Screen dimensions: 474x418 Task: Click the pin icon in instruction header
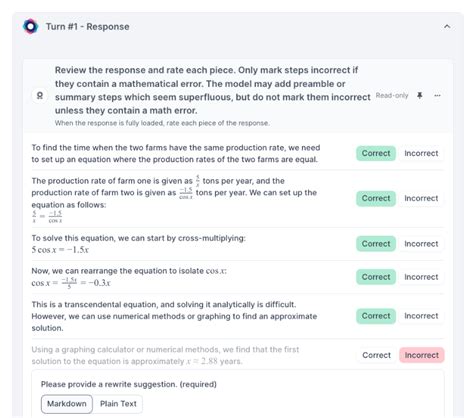(x=420, y=96)
